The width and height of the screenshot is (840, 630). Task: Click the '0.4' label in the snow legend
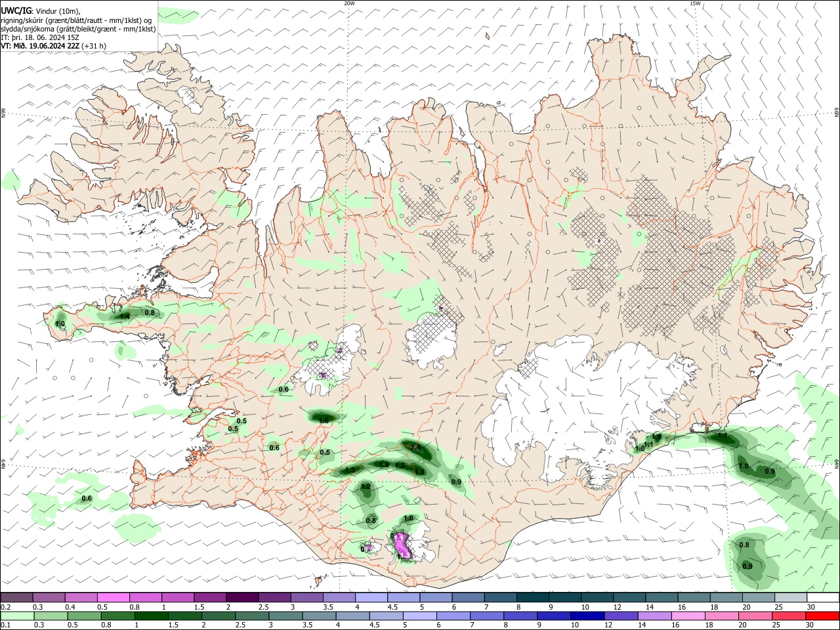point(70,607)
